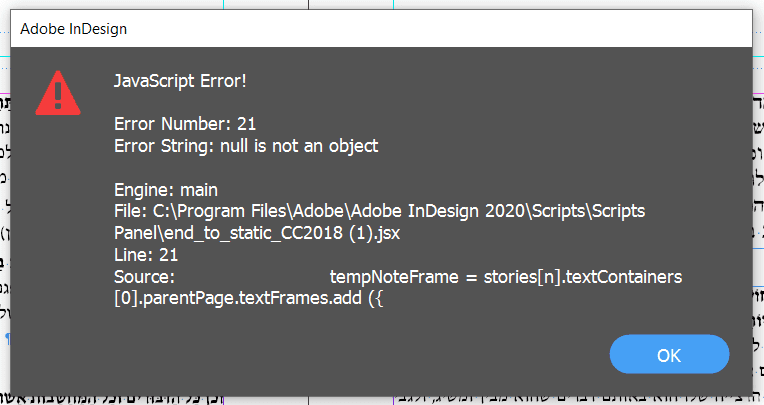Select the Error Number: 21 line
This screenshot has height=405, width=764.
tap(185, 124)
